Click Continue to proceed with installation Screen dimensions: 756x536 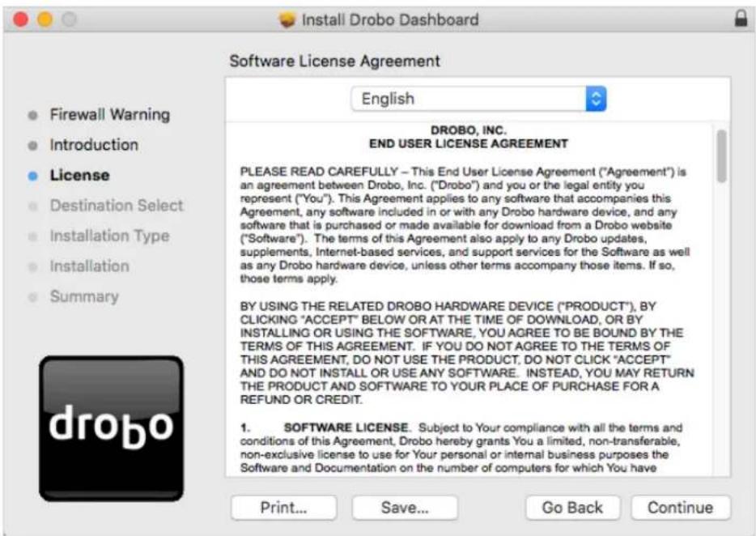[680, 508]
